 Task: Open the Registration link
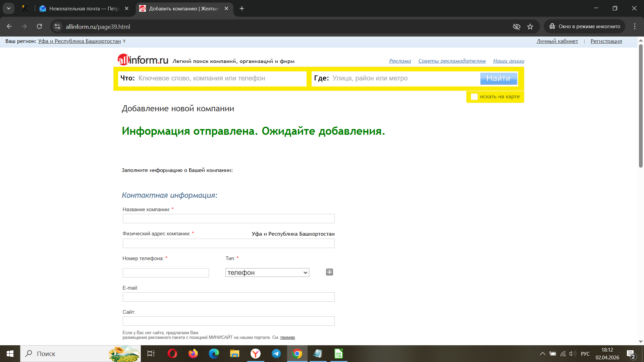(x=606, y=41)
